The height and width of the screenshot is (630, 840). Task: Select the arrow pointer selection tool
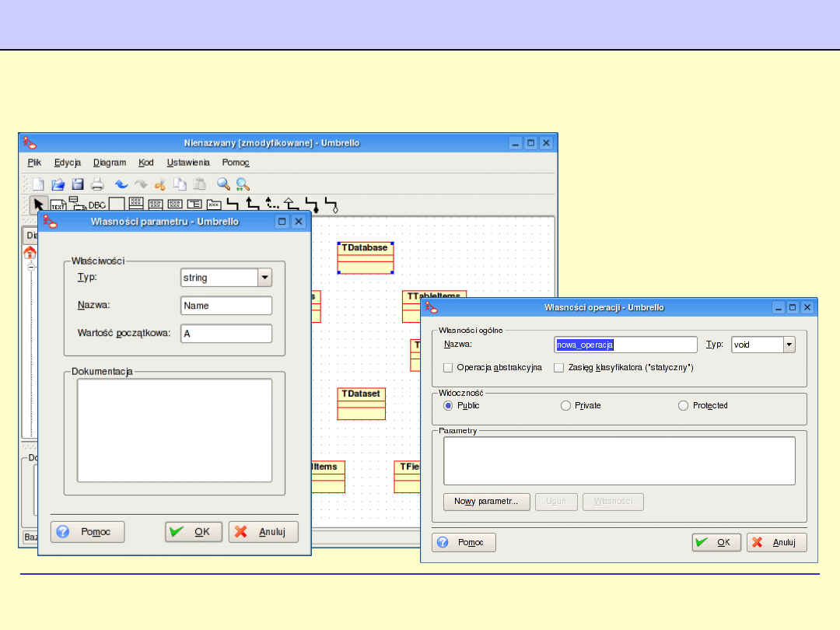[x=37, y=205]
